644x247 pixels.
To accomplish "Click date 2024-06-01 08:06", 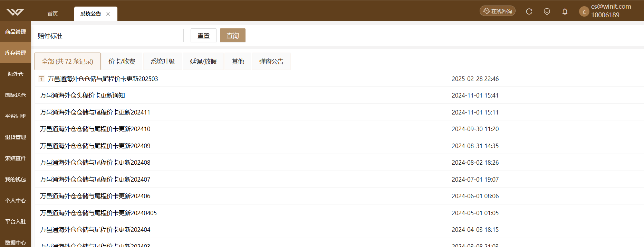I will click(475, 196).
